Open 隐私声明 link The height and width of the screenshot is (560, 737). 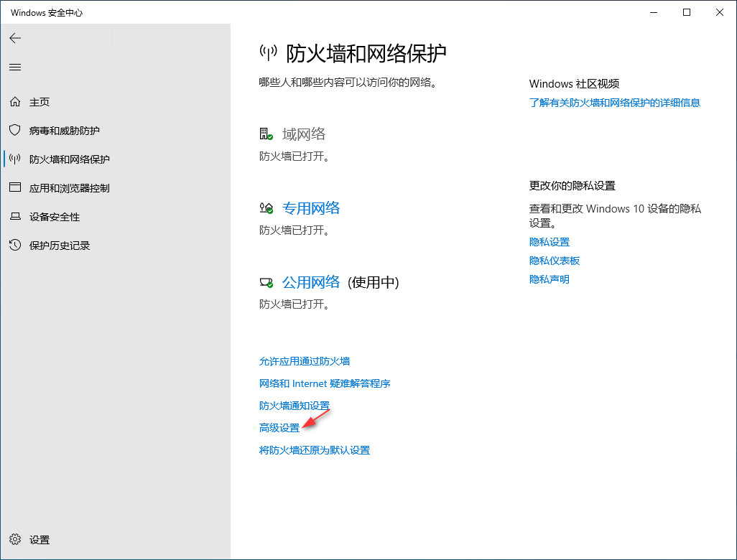[x=550, y=279]
